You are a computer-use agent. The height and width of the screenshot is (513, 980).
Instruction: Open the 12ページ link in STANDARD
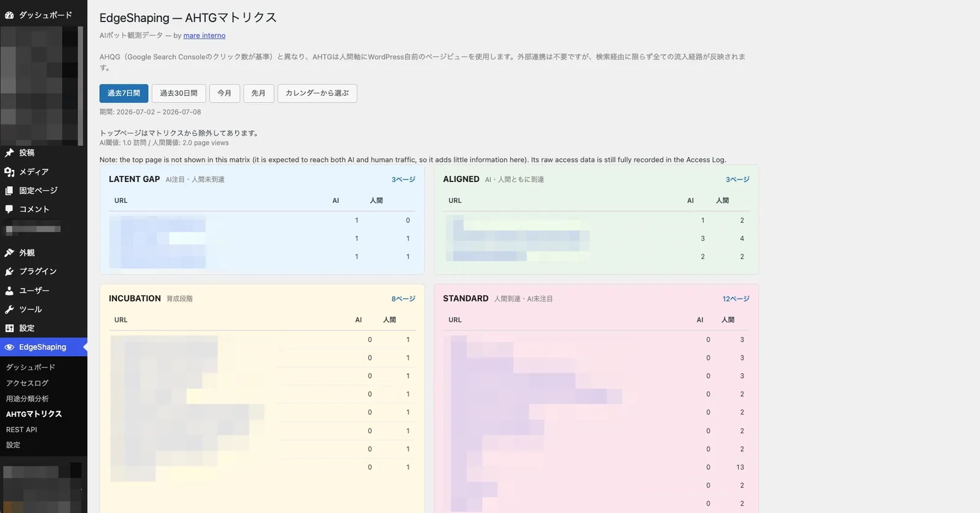tap(736, 298)
